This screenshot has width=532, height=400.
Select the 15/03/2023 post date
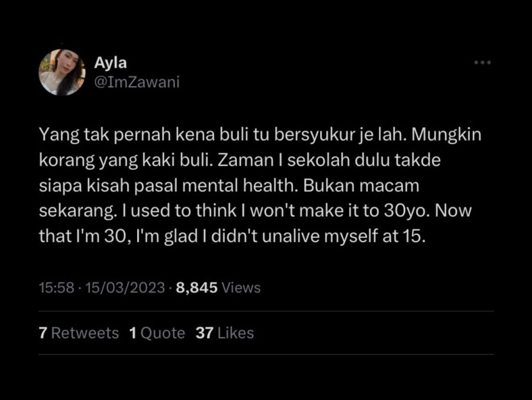click(125, 288)
